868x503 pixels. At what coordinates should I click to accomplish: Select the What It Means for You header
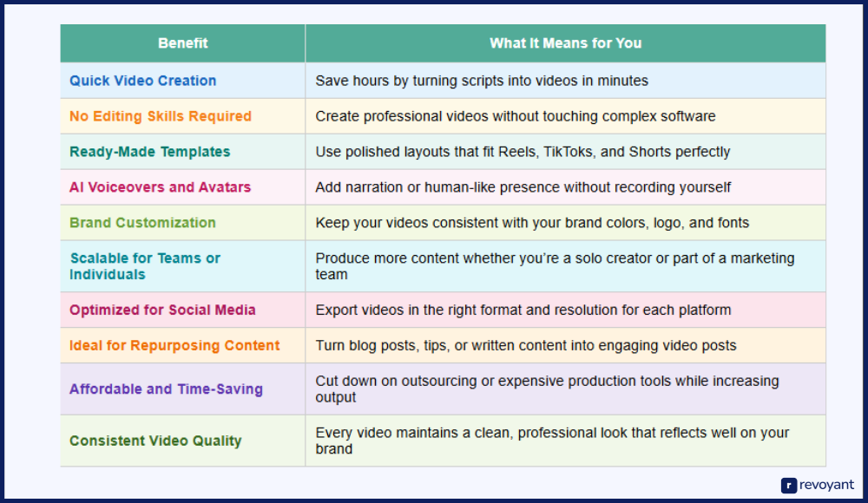(x=565, y=43)
